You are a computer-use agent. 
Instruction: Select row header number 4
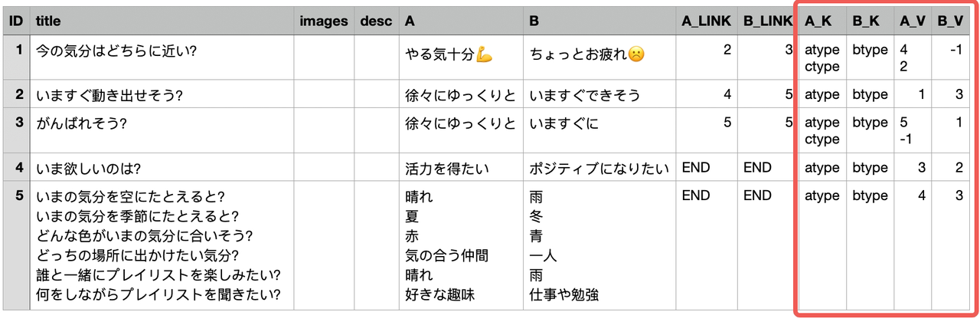click(16, 167)
